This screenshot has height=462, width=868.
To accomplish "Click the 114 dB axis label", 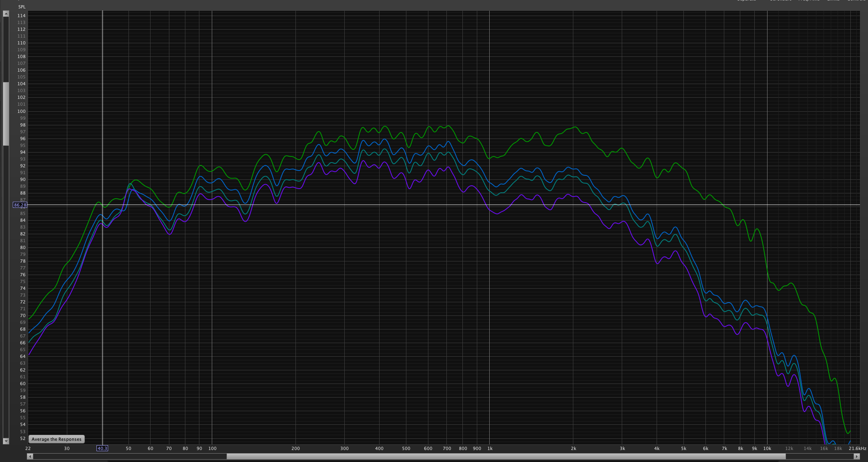I will tap(21, 16).
